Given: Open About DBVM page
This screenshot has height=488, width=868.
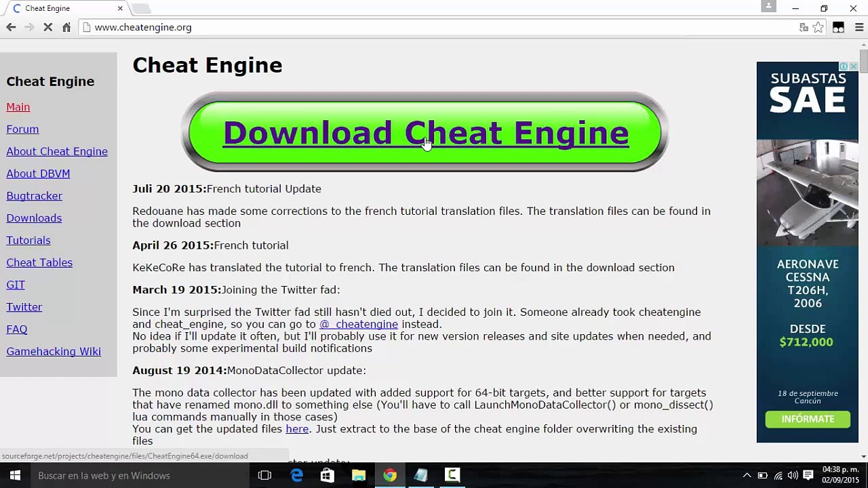Looking at the screenshot, I should pos(38,174).
